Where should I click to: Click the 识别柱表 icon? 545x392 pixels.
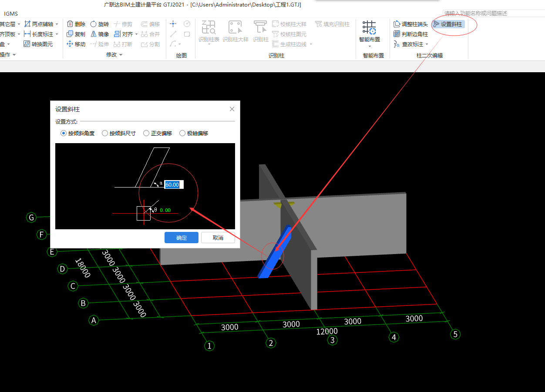pyautogui.click(x=209, y=27)
